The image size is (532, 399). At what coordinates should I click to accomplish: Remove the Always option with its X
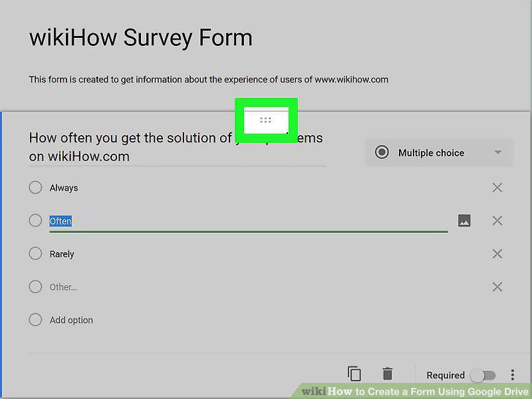click(497, 187)
